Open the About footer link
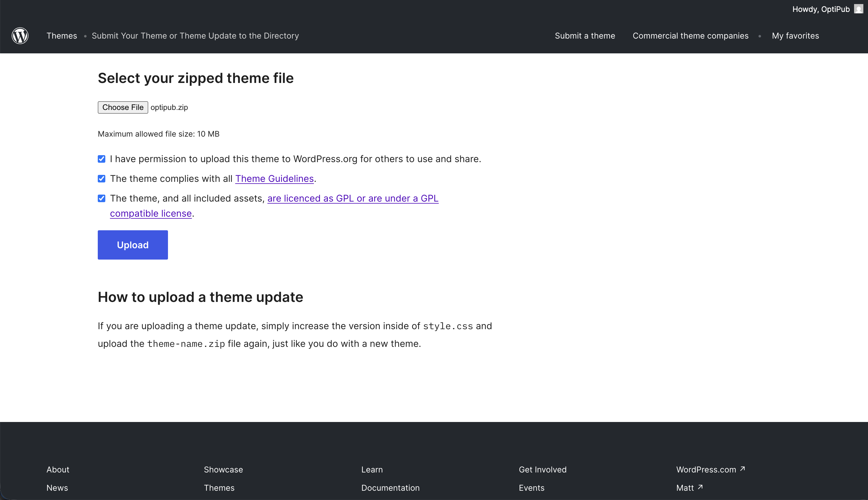Viewport: 868px width, 500px height. 58,470
